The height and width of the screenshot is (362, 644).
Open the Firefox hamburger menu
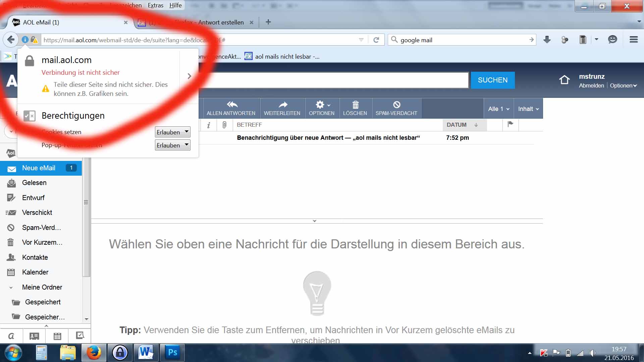pyautogui.click(x=633, y=40)
